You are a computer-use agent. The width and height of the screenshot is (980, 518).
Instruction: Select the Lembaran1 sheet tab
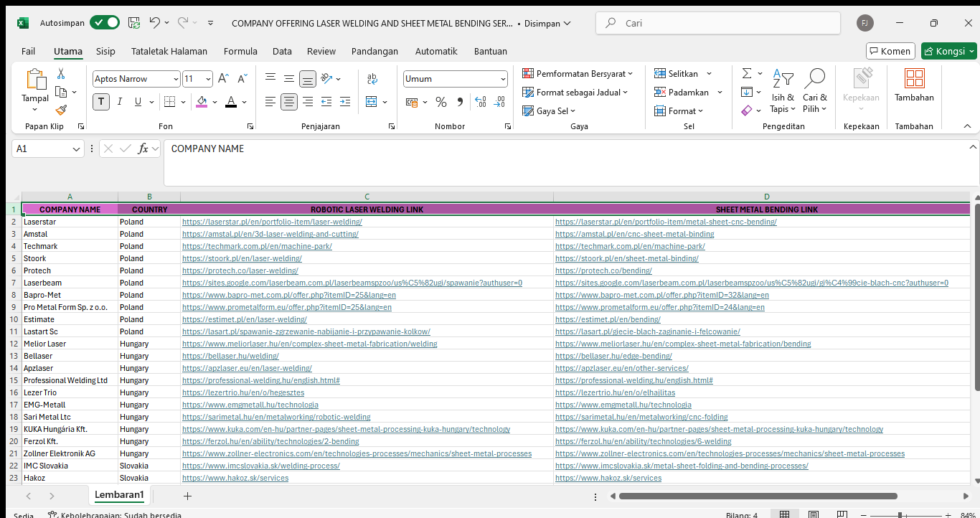click(x=119, y=495)
